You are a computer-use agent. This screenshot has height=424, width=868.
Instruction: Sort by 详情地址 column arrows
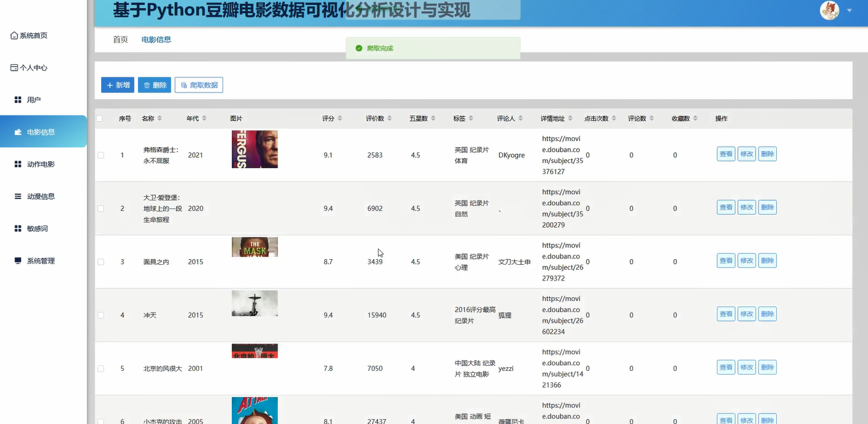[571, 119]
